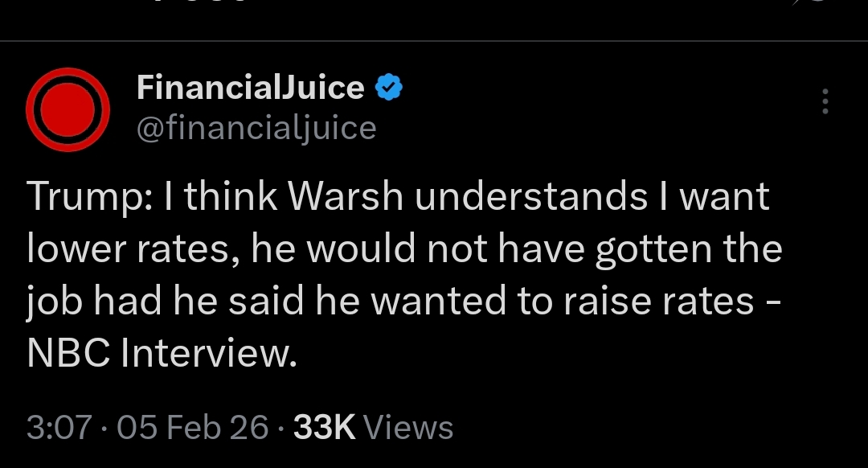Visit the @financialjuice handle link
Screen dimensions: 868x468
click(x=256, y=127)
